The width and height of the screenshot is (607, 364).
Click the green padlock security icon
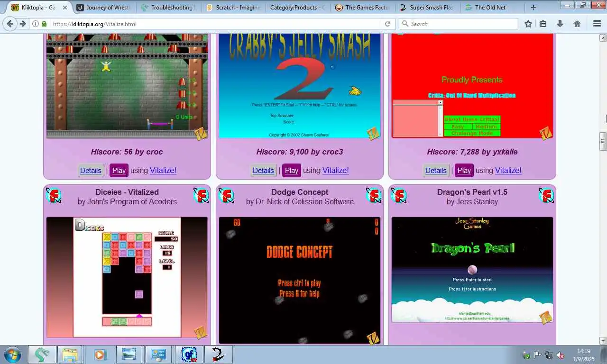tap(44, 24)
